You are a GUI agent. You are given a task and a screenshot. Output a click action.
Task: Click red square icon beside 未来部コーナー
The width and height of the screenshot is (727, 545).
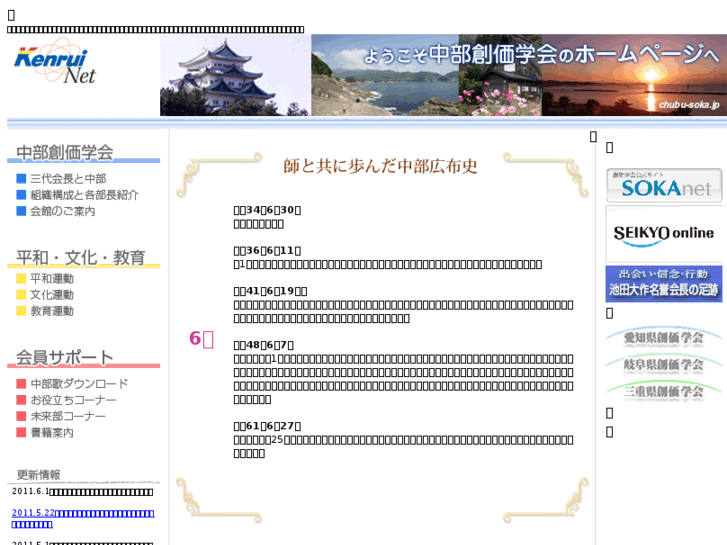(x=21, y=416)
